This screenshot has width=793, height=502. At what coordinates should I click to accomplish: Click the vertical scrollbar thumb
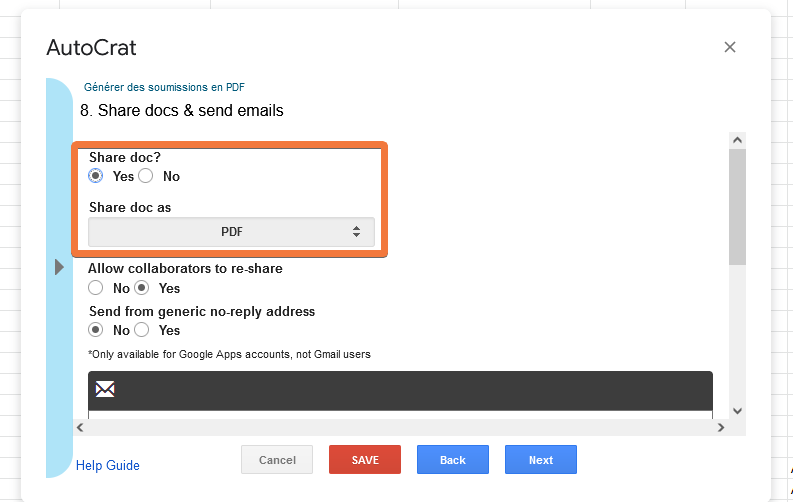point(738,205)
